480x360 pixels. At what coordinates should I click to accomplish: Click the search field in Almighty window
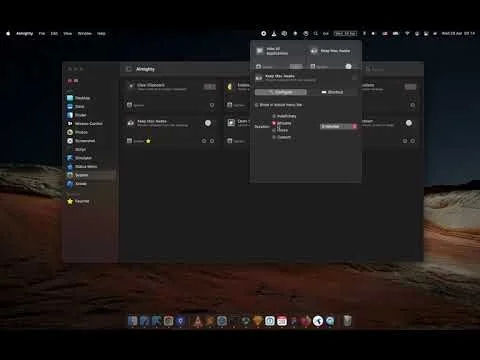392,69
